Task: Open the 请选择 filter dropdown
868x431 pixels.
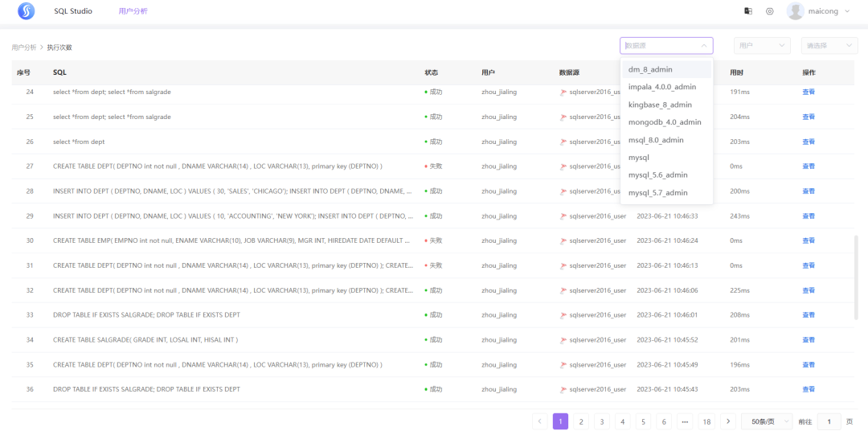Action: [829, 45]
